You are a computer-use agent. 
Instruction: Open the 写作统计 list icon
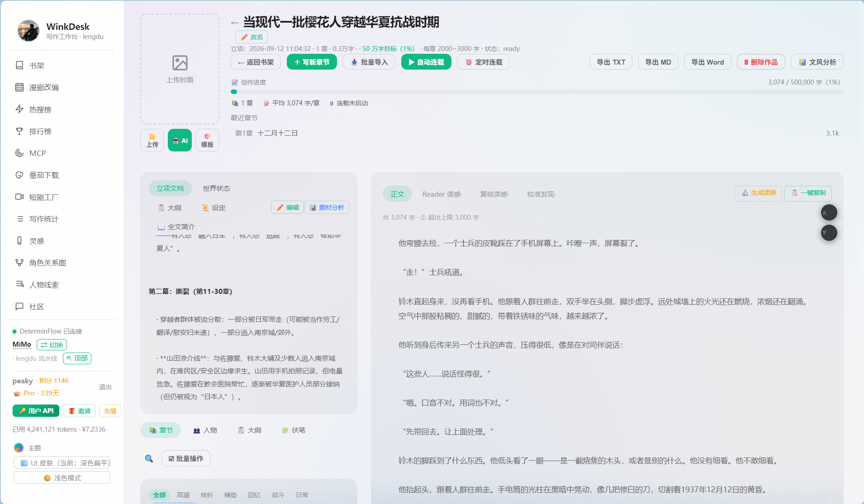19,219
